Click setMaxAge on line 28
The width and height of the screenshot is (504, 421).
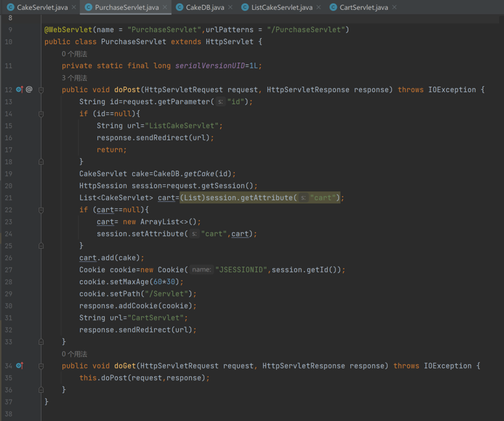pyautogui.click(x=129, y=282)
